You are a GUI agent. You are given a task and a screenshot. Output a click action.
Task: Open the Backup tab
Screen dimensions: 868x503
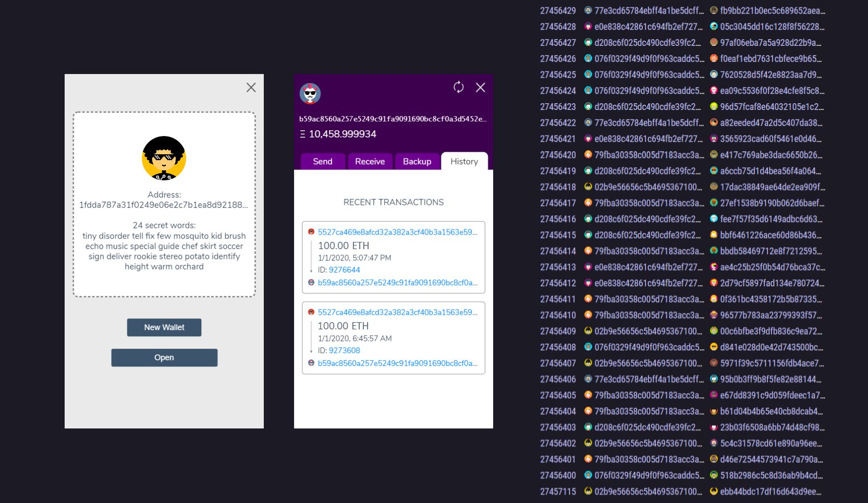point(417,162)
